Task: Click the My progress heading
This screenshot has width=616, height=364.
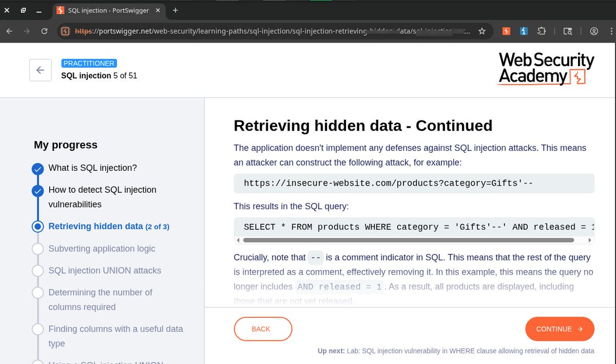Action: click(x=66, y=145)
